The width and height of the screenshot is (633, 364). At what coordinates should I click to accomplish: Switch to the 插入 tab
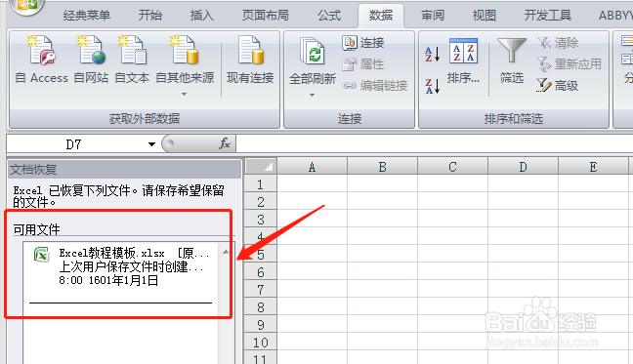click(202, 16)
